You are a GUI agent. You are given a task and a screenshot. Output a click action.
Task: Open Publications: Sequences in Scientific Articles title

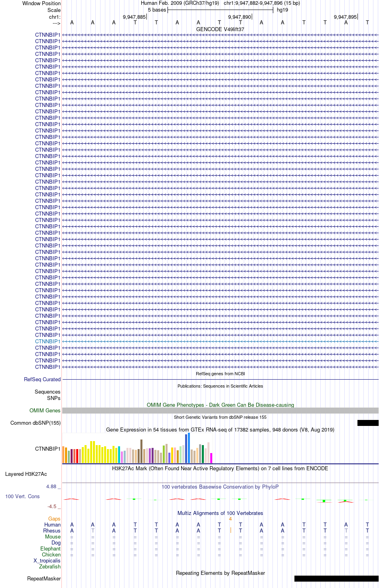point(220,386)
